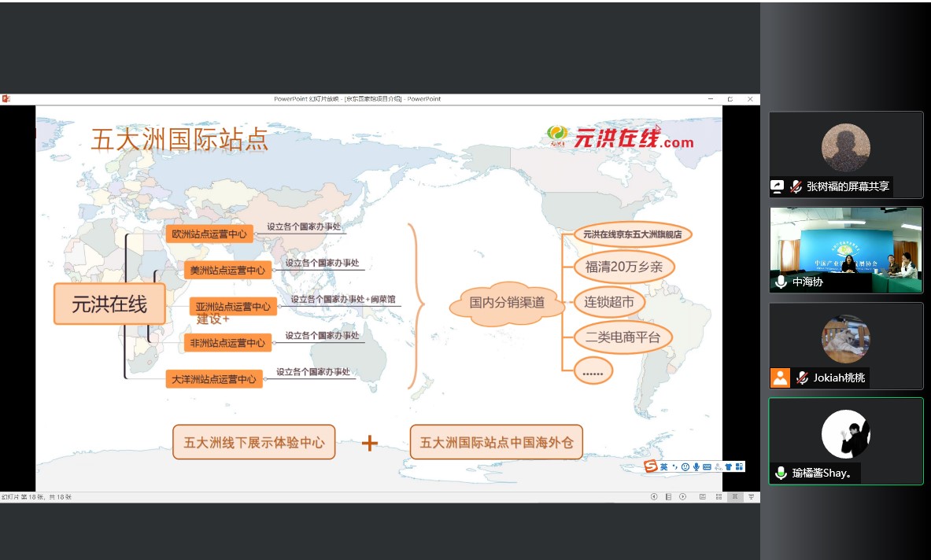Viewport: 931px width, 560px height.
Task: Open the Sogou toolbox grid icon
Action: point(739,467)
